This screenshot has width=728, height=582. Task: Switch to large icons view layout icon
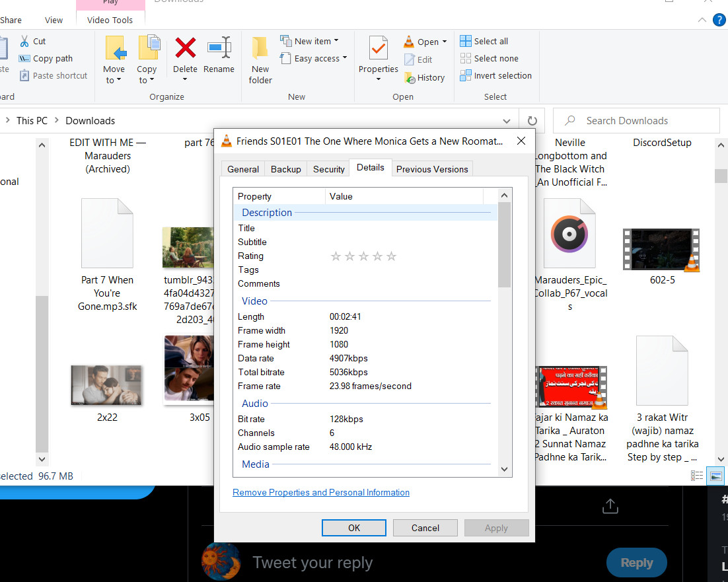[x=715, y=476]
